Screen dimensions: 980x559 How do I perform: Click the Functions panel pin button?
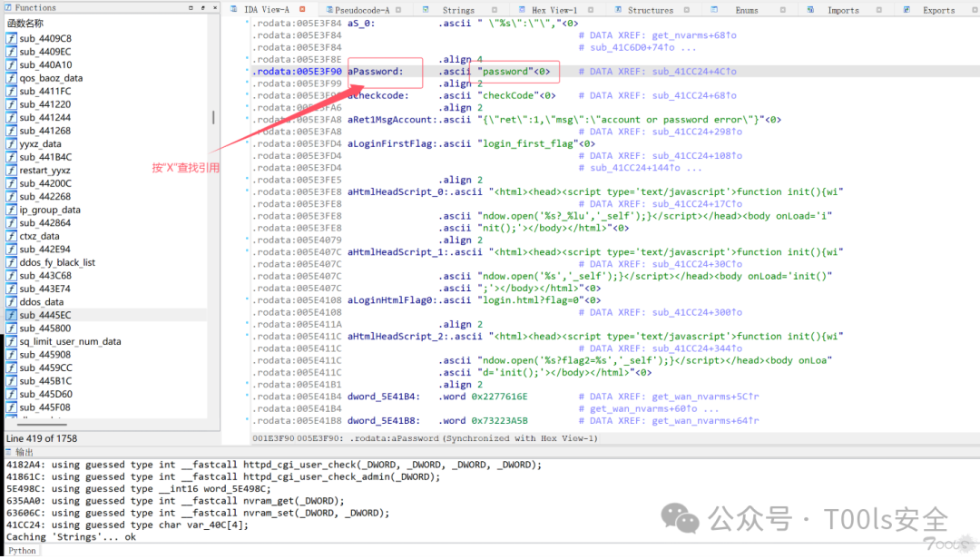coord(203,8)
